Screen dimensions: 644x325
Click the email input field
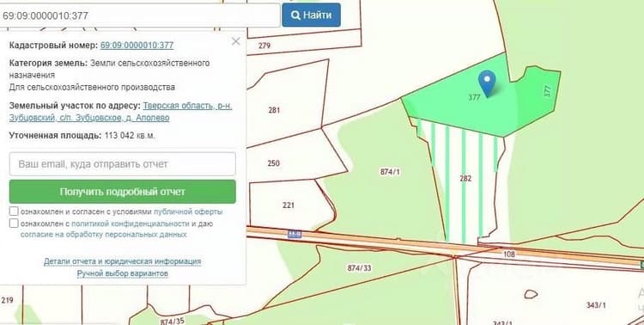(x=123, y=163)
